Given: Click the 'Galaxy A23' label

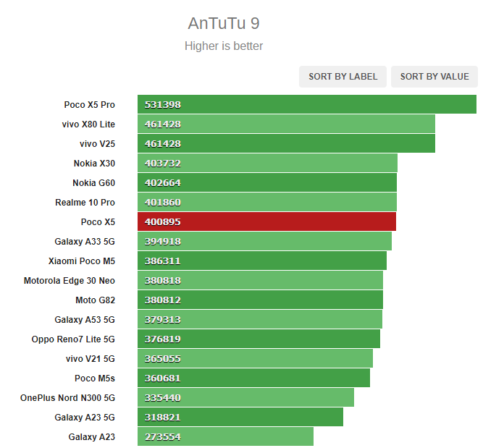Looking at the screenshot, I should [91, 437].
